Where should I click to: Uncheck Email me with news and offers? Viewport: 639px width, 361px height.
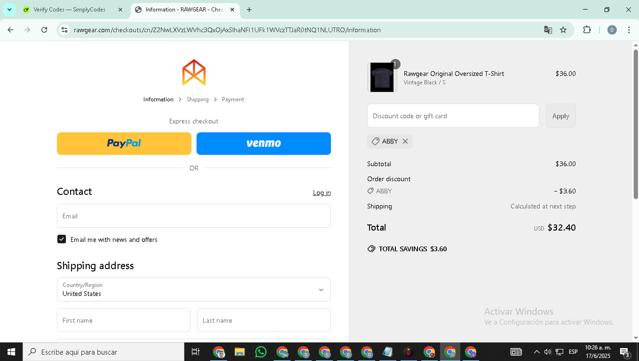pos(62,239)
